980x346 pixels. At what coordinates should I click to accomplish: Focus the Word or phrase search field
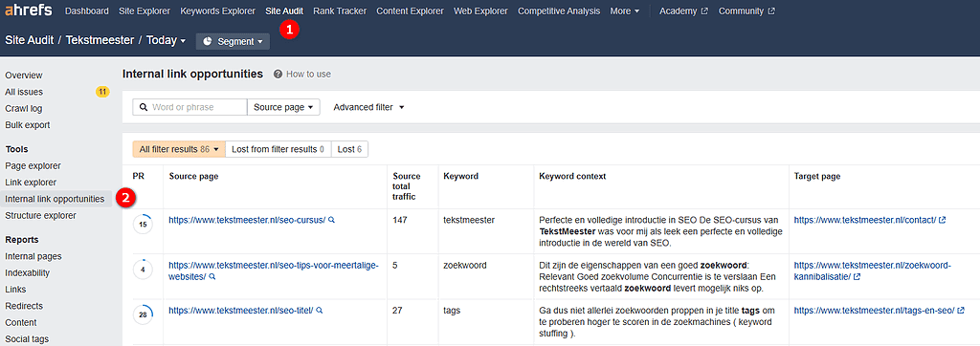190,107
